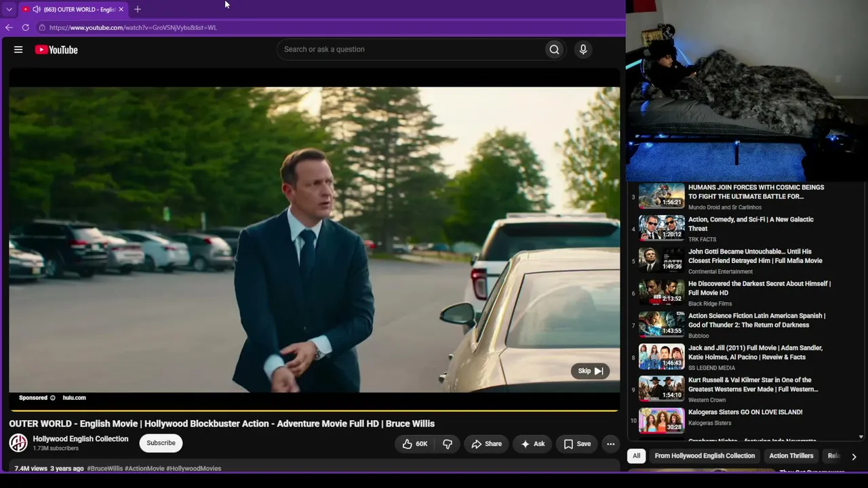Open the Hollywood English Collection channel avatar
Viewport: 868px width, 488px height.
18,443
